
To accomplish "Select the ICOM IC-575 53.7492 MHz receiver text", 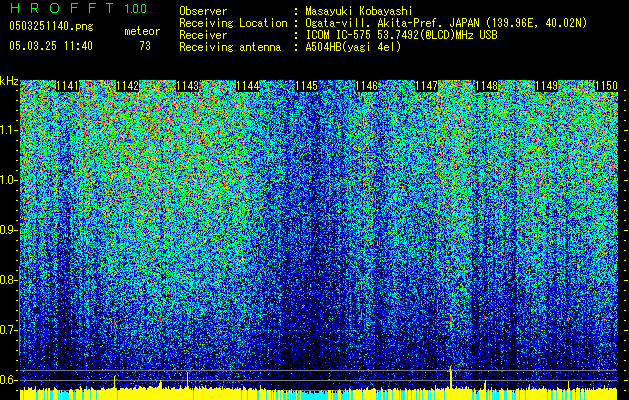I will [401, 35].
